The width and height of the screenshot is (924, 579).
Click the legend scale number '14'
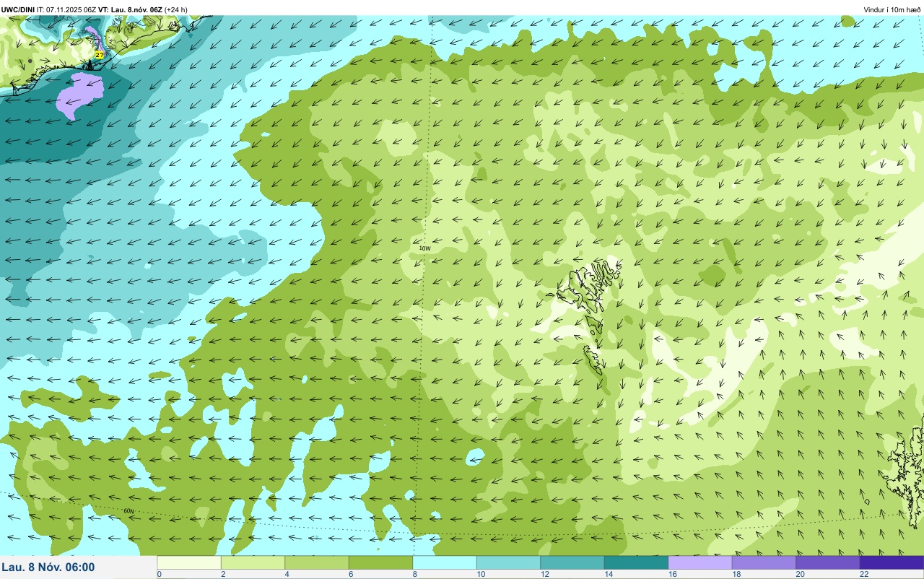(609, 574)
